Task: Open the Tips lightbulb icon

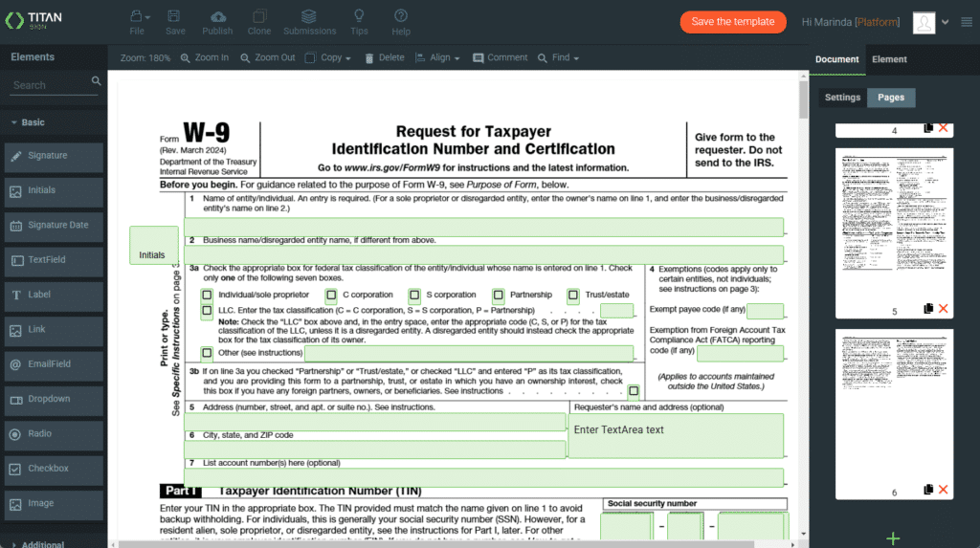Action: pyautogui.click(x=359, y=16)
